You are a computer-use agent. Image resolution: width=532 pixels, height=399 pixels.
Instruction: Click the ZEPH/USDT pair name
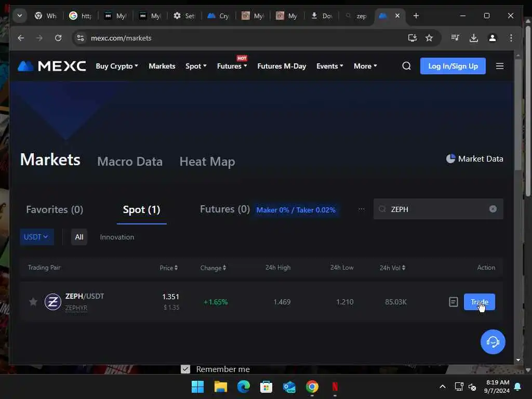[85, 296]
